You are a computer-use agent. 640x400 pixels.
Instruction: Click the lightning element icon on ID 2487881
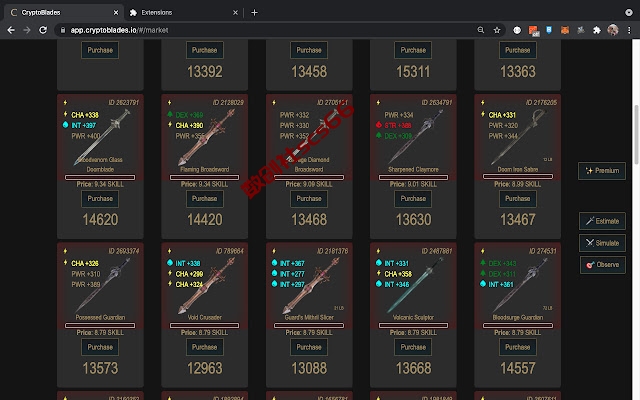pyautogui.click(x=378, y=251)
